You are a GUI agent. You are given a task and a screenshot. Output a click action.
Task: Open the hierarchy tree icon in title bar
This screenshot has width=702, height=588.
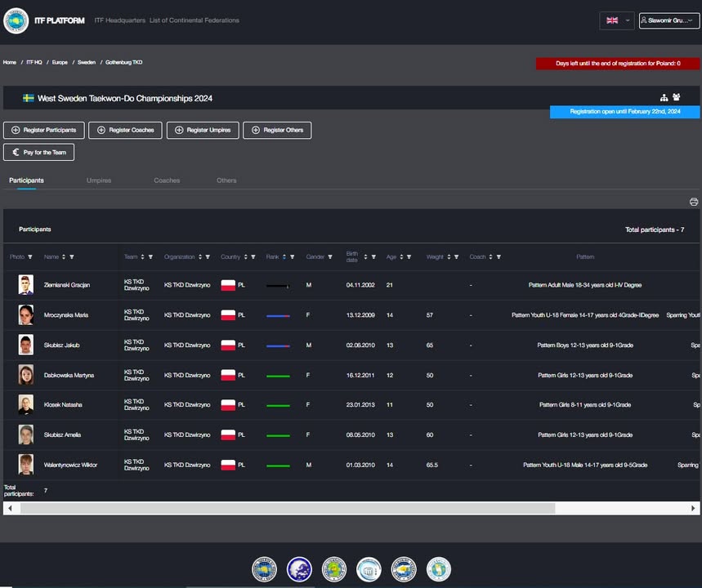tap(664, 97)
